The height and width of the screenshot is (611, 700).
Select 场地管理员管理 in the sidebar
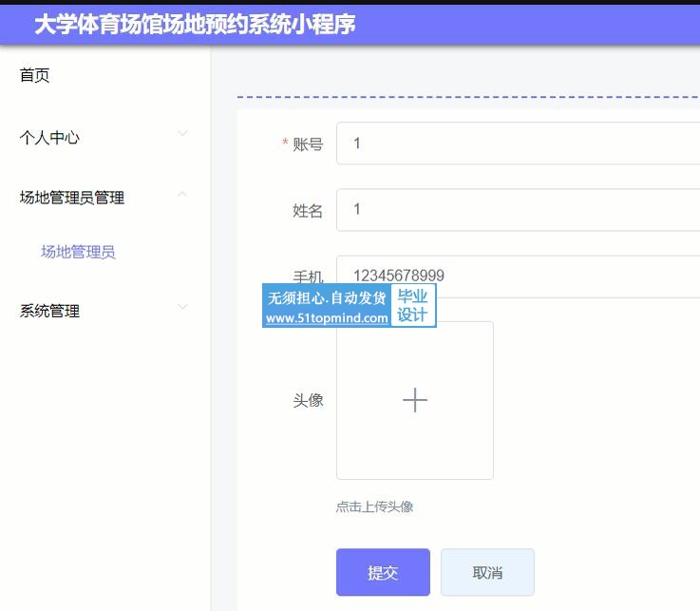point(72,197)
